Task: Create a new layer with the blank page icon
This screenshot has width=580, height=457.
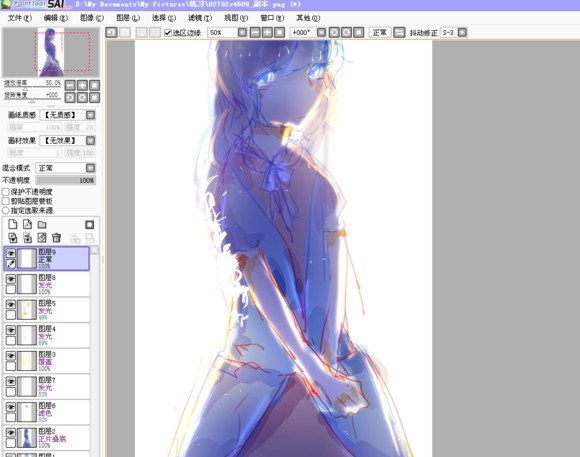Action: point(13,224)
